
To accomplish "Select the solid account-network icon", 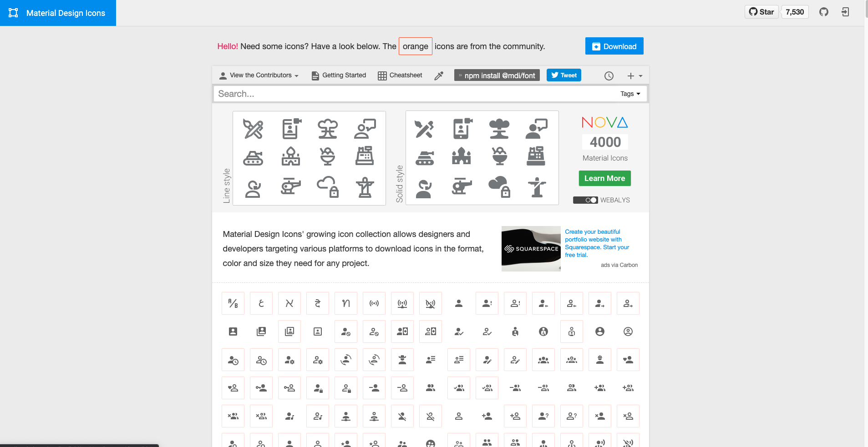I will click(x=346, y=416).
